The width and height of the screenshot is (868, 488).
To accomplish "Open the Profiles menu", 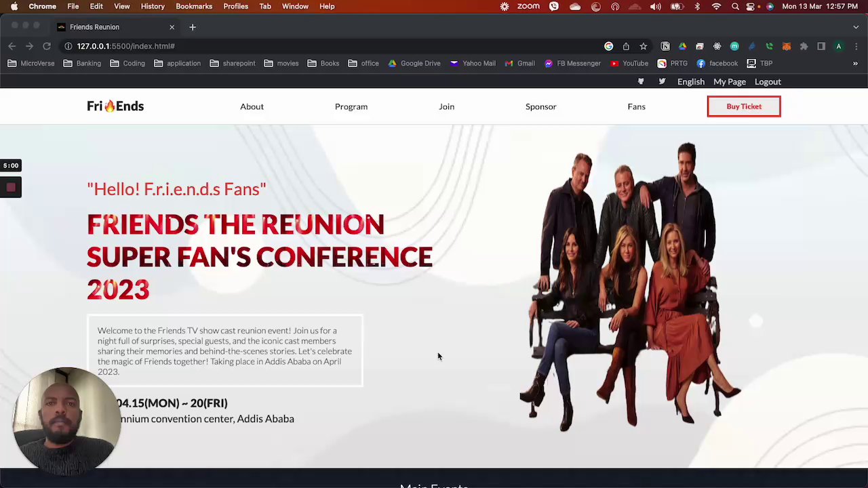I will pyautogui.click(x=236, y=6).
